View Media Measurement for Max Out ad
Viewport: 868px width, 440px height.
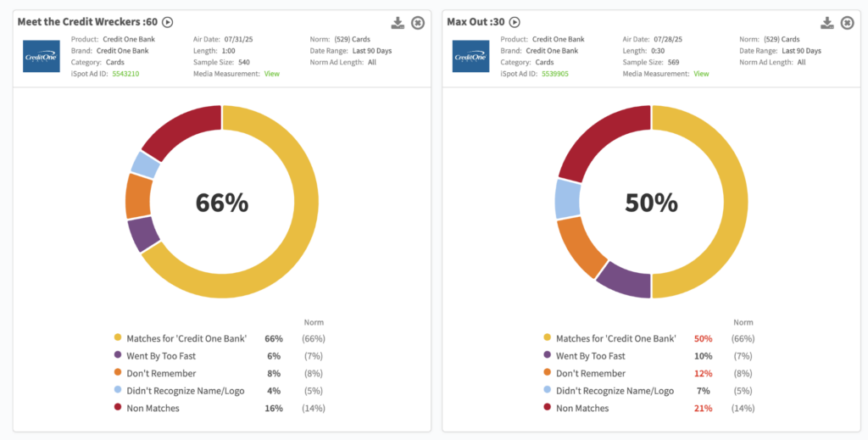point(701,74)
